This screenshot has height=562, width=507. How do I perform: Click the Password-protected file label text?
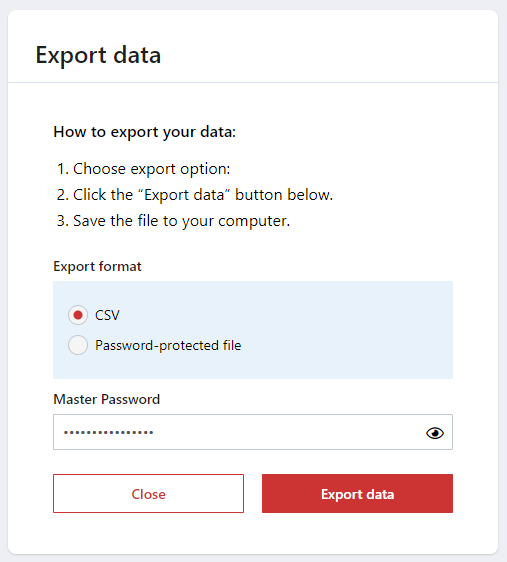tap(168, 346)
